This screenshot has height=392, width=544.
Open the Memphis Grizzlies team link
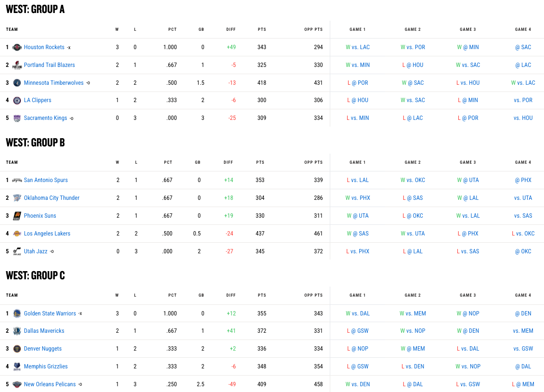(x=46, y=366)
